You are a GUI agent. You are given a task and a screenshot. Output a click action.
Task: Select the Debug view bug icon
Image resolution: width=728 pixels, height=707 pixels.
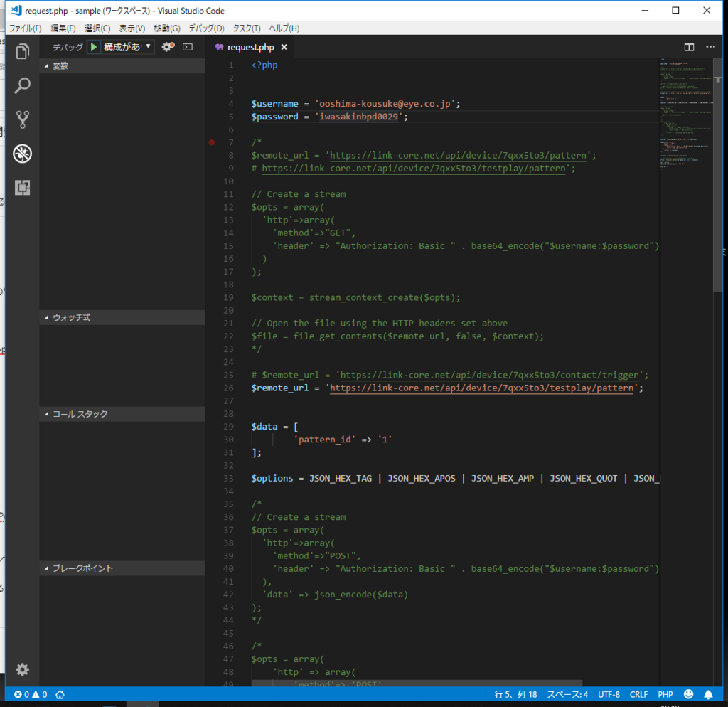tap(22, 154)
